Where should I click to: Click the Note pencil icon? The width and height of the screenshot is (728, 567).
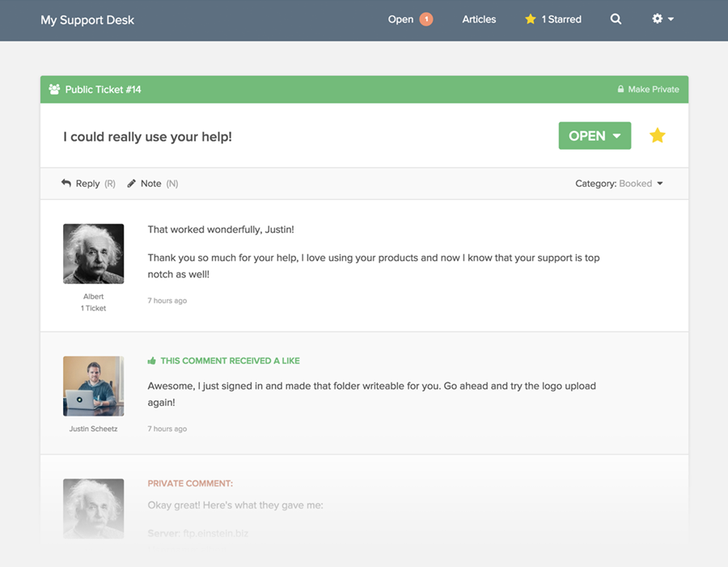click(132, 184)
